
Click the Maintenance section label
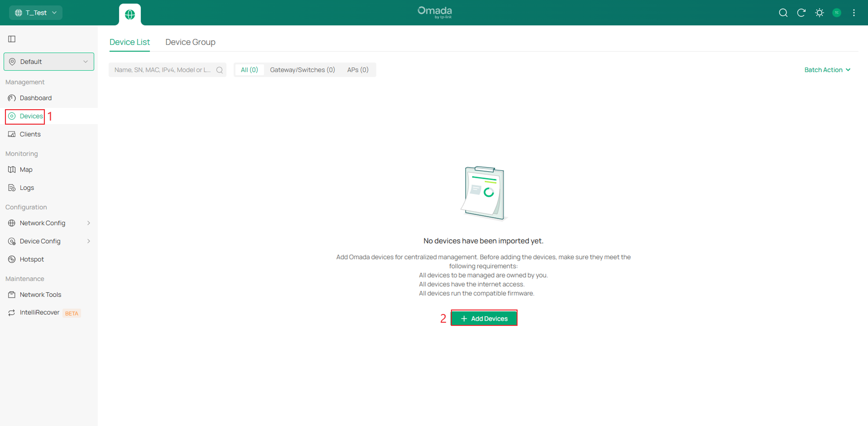point(25,279)
